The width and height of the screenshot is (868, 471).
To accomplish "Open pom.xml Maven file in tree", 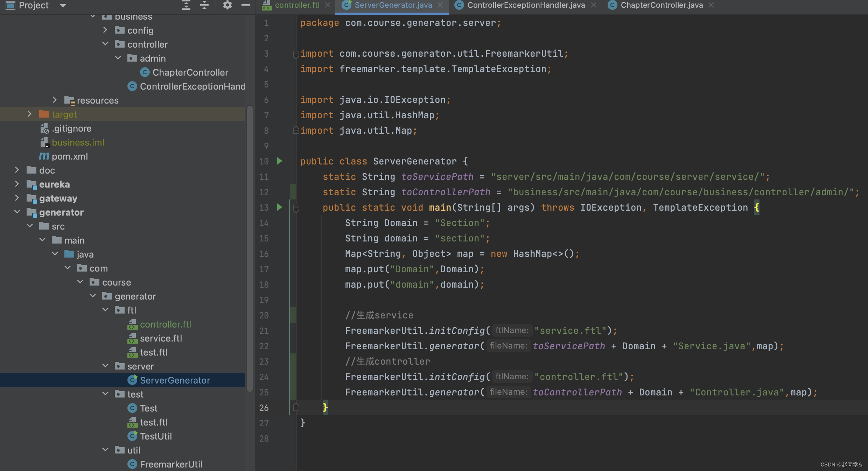I will [70, 156].
